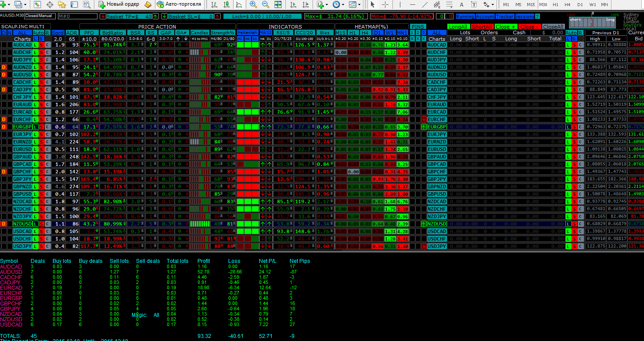Decrease Basket SL with green down arrow

pos(165,16)
